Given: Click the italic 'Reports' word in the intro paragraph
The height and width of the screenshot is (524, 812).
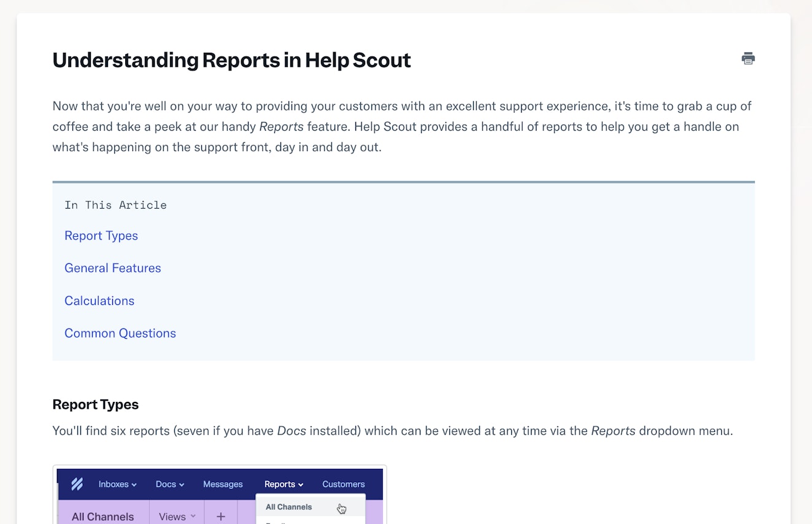Looking at the screenshot, I should point(281,126).
